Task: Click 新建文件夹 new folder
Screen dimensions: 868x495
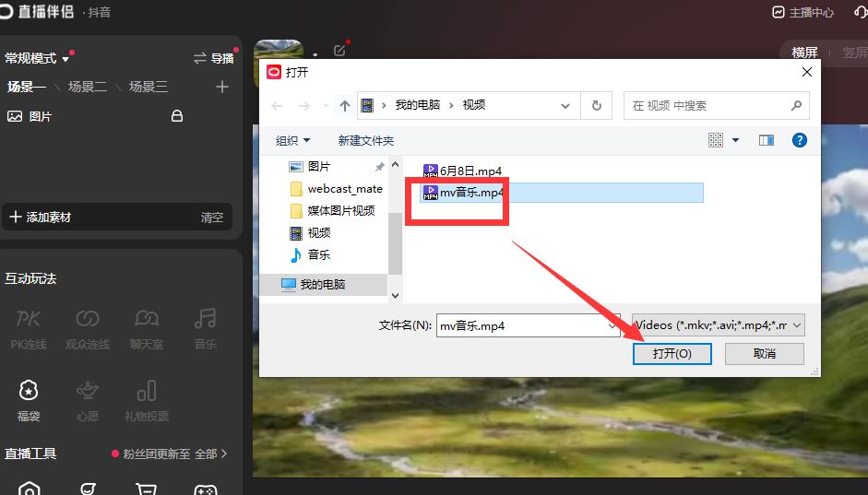Action: [x=366, y=140]
